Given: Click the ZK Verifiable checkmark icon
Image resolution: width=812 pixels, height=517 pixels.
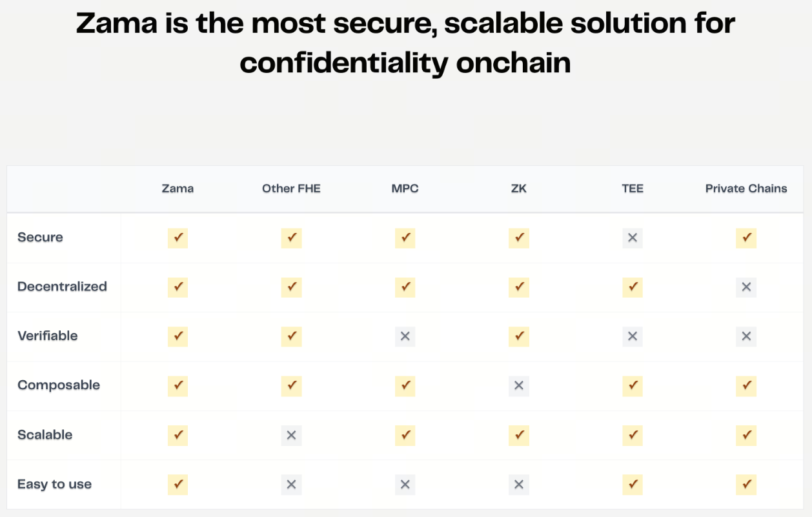Looking at the screenshot, I should pyautogui.click(x=519, y=336).
